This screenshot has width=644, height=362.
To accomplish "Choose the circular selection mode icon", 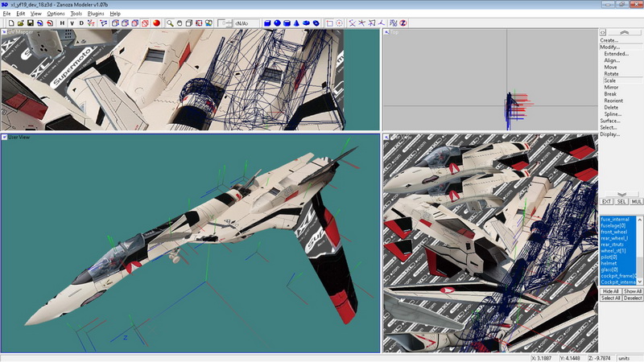I will coord(339,23).
